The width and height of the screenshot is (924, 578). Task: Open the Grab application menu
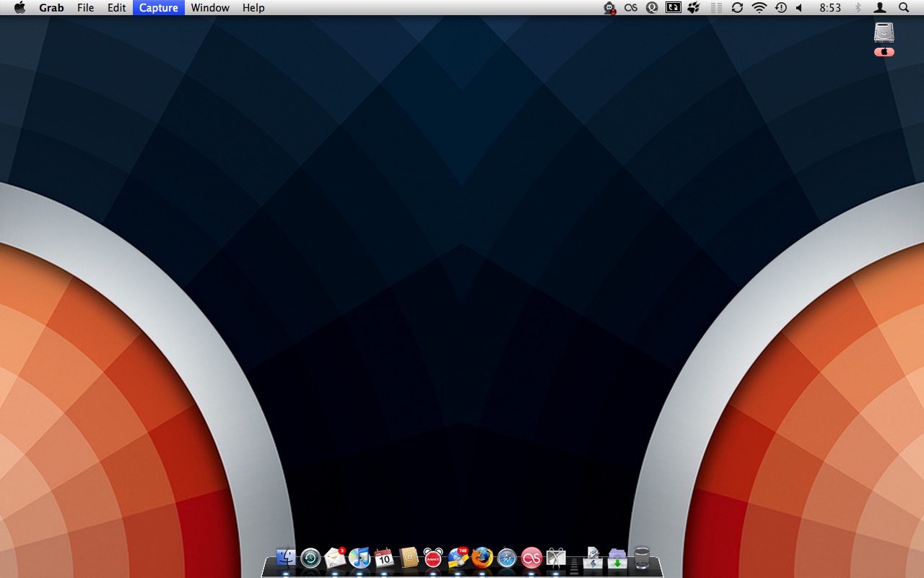pos(51,8)
